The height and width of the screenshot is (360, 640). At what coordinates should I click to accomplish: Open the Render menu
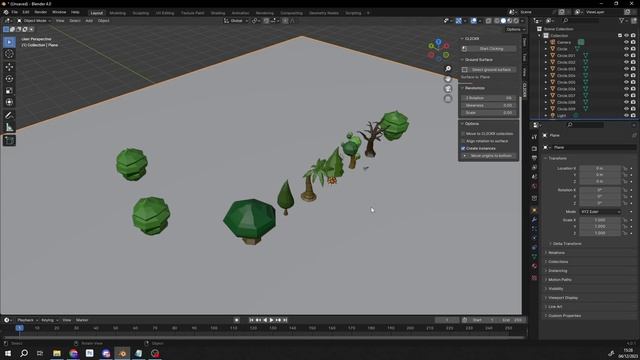pyautogui.click(x=40, y=12)
